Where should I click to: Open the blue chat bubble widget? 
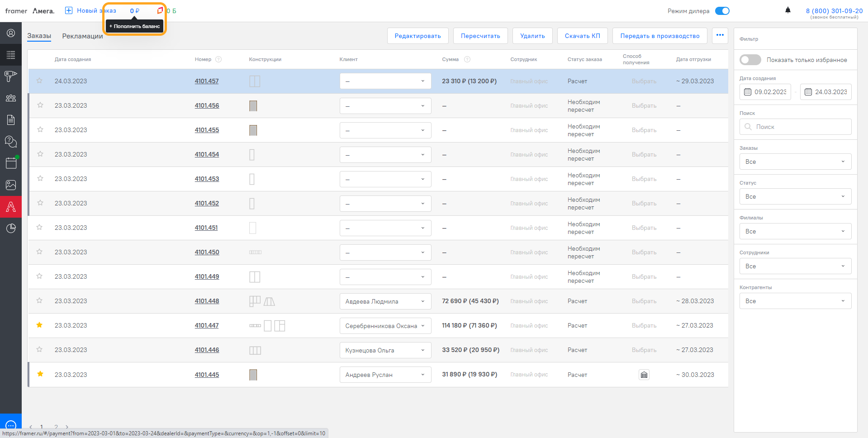tap(11, 425)
